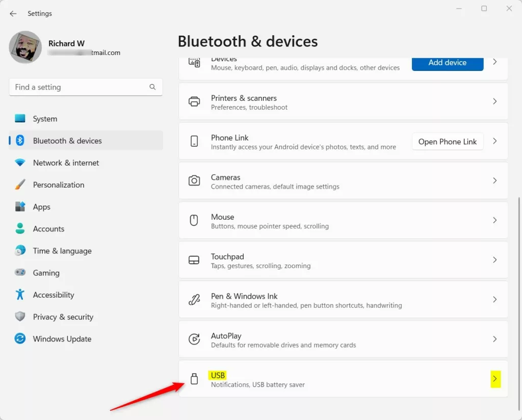Viewport: 522px width, 420px height.
Task: Click the Windows Update sync icon
Action: coord(20,338)
